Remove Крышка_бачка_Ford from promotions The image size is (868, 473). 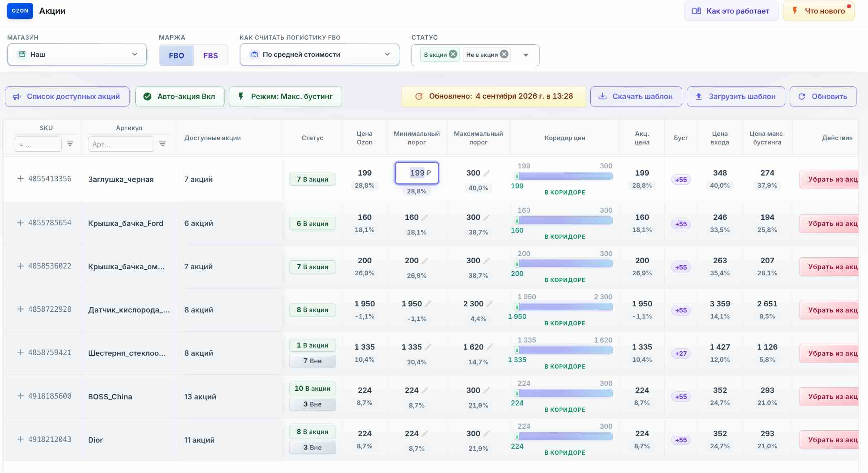[829, 223]
